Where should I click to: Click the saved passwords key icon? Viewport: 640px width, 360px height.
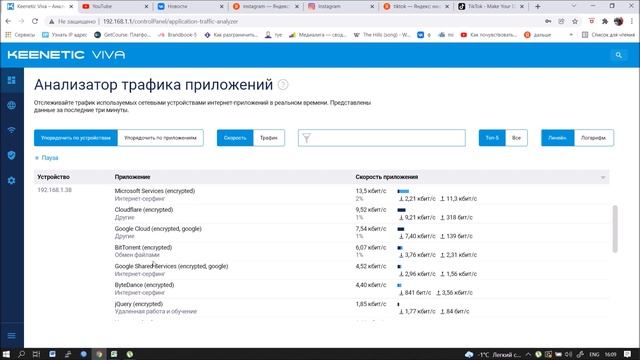[x=548, y=21]
